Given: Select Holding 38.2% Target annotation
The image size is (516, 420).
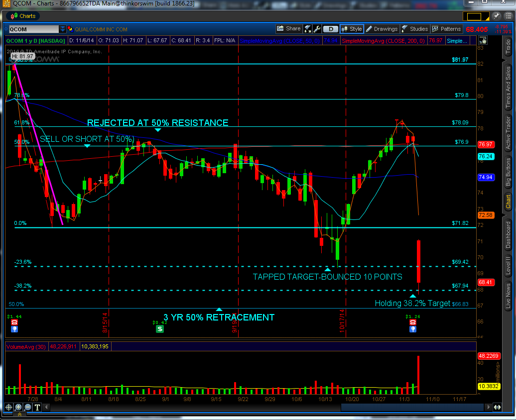Looking at the screenshot, I should (412, 303).
